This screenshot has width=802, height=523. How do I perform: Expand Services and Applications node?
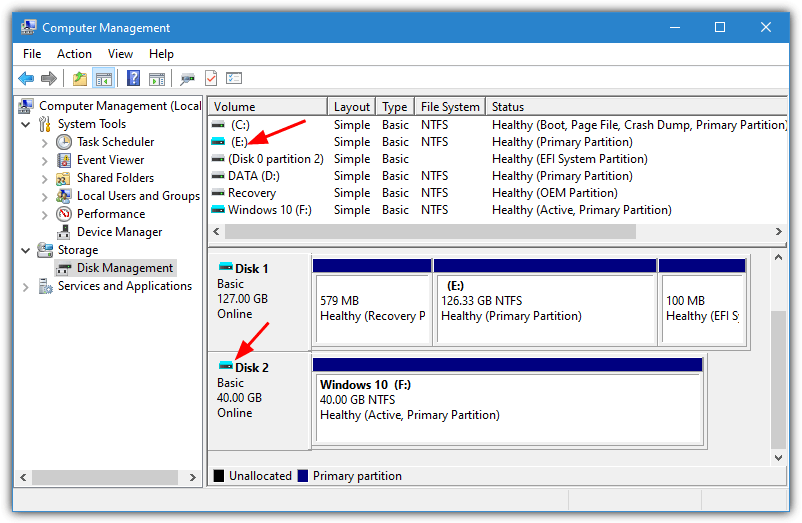[x=26, y=287]
